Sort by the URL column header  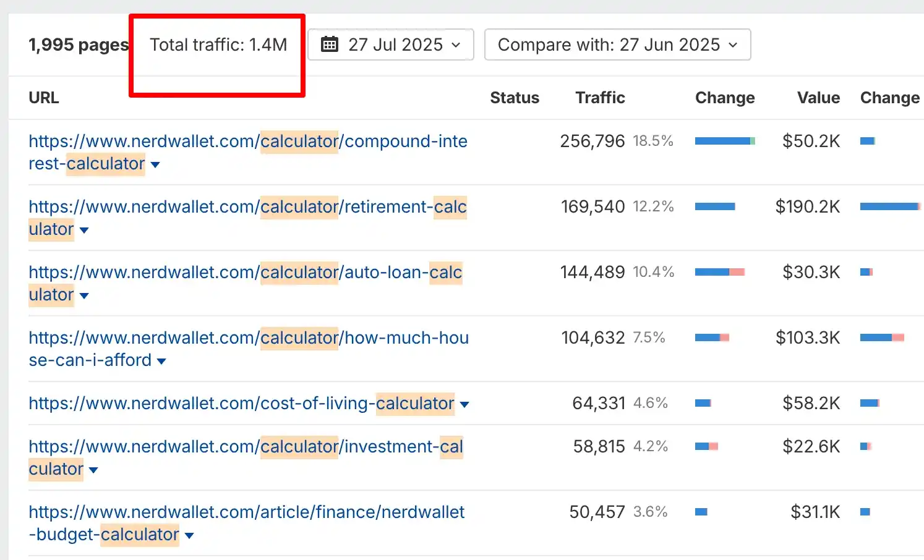44,98
